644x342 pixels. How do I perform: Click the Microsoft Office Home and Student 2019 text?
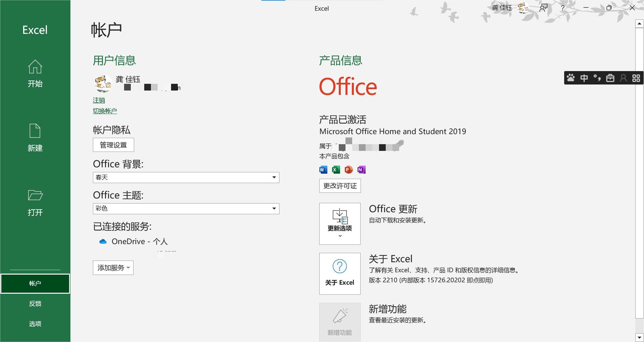point(393,131)
